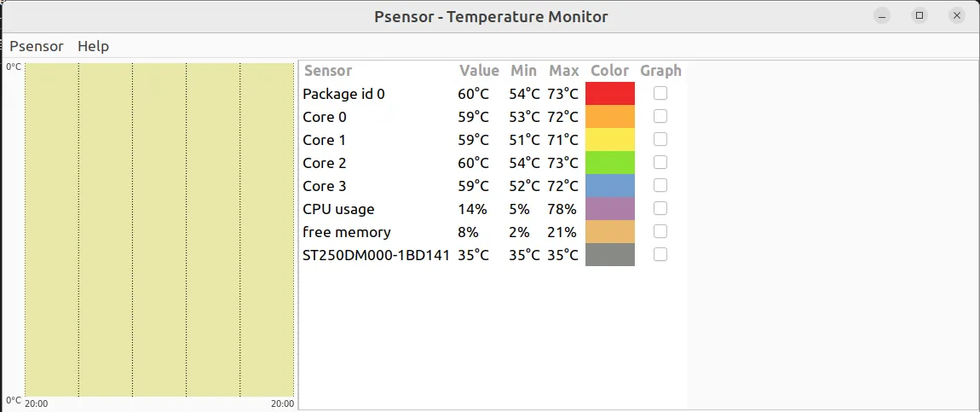This screenshot has height=412, width=980.
Task: Show Core 3 on the graph
Action: [x=660, y=185]
